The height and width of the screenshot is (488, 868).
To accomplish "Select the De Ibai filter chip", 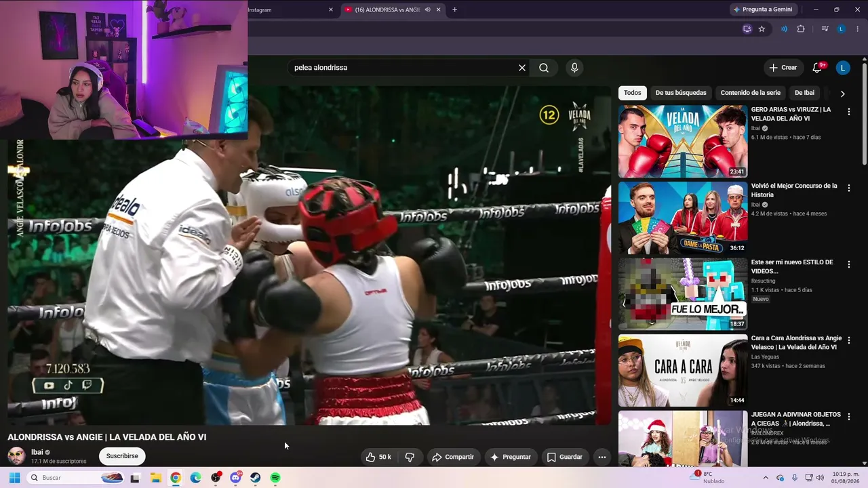I will coord(804,93).
